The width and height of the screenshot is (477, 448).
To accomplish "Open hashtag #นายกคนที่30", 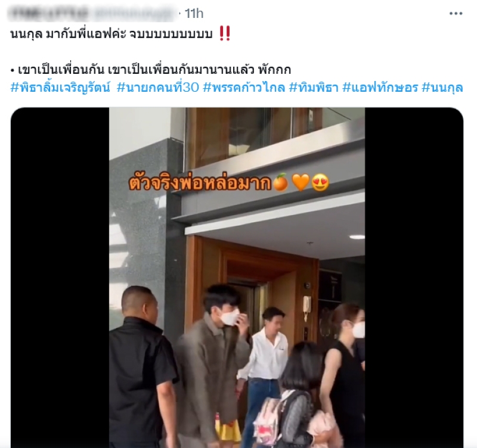I will click(157, 87).
